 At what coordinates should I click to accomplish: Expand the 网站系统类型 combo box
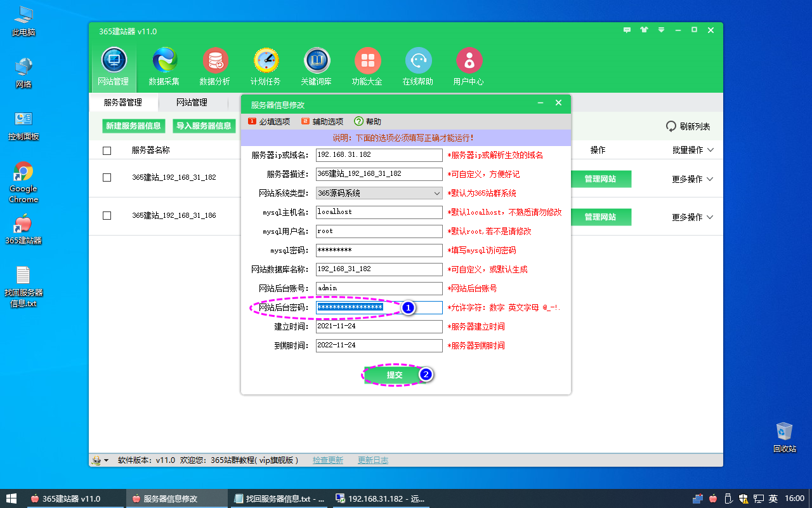pyautogui.click(x=379, y=193)
